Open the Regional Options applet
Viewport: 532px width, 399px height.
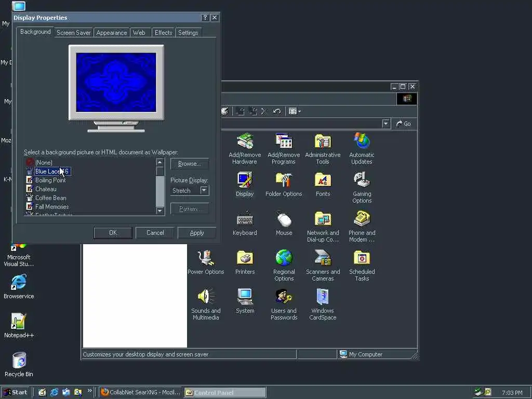point(284,265)
